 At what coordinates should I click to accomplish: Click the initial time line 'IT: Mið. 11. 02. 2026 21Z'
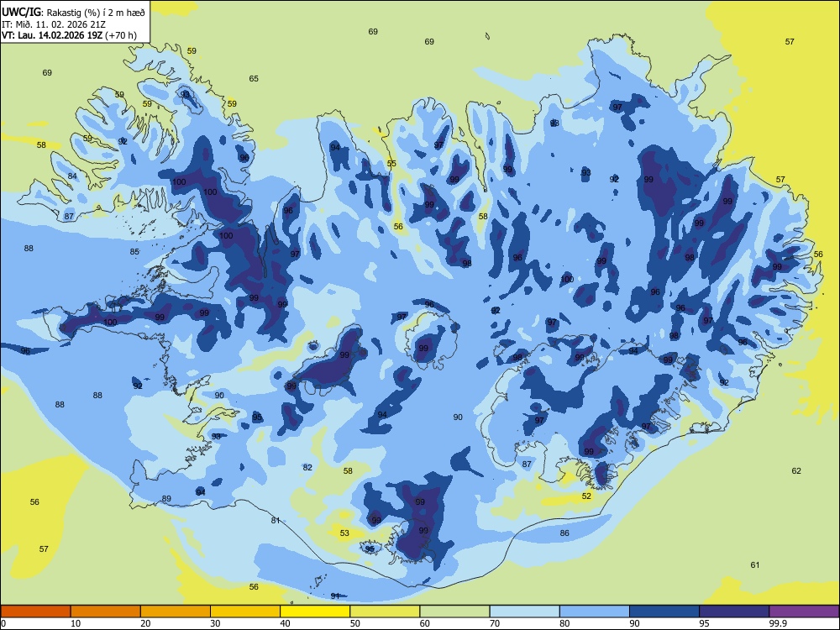(x=54, y=24)
